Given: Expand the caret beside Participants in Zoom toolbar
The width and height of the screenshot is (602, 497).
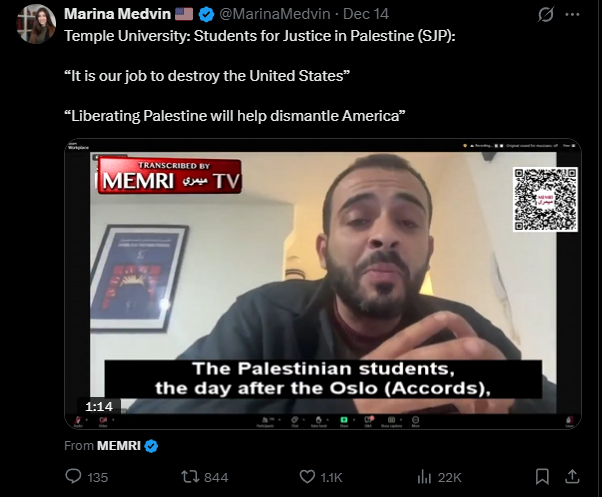Looking at the screenshot, I should click(280, 420).
